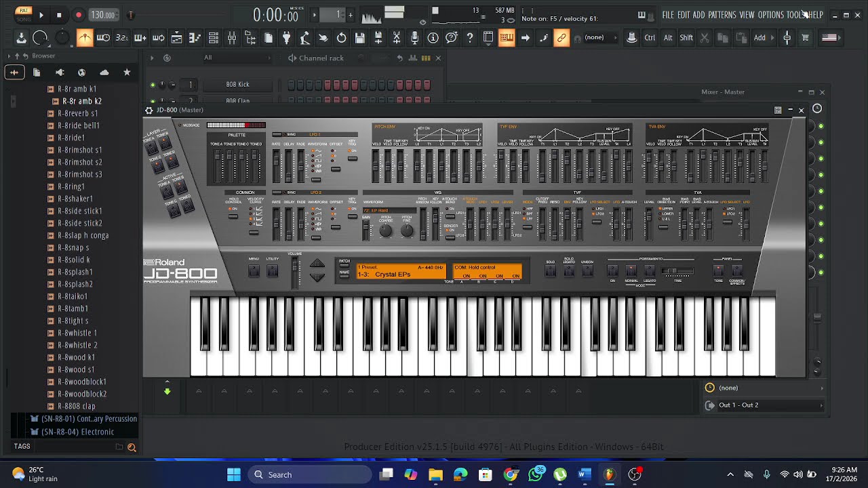868x488 pixels.
Task: Click the JD-800 MENU button
Action: pos(254,270)
